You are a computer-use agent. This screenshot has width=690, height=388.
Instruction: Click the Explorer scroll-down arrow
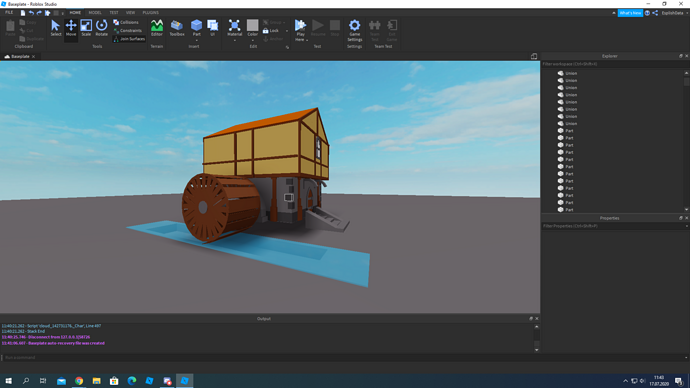[686, 210]
